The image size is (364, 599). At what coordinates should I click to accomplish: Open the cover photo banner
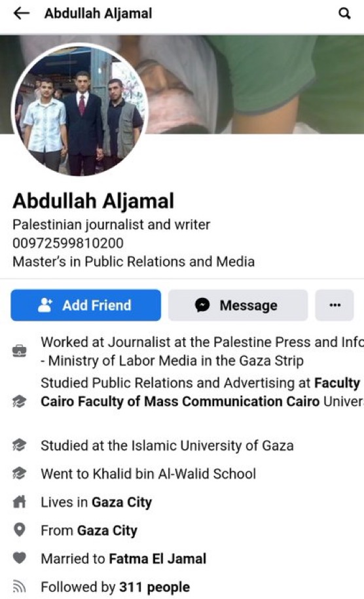[256, 84]
